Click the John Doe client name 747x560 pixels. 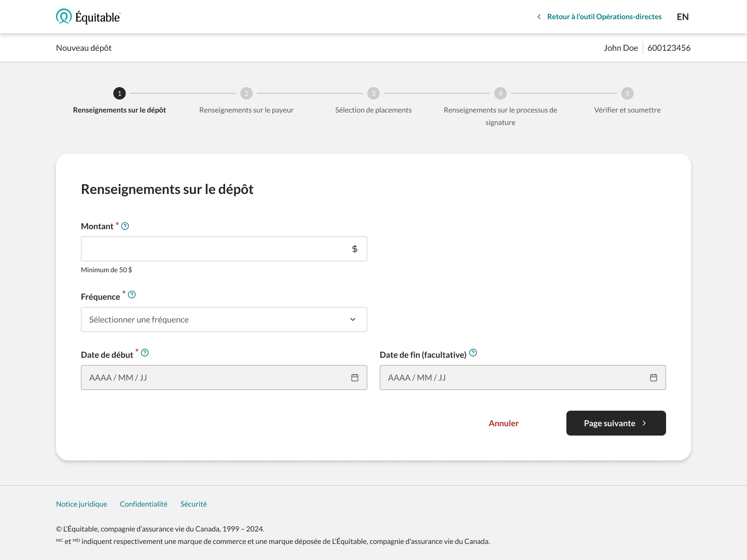pos(621,48)
